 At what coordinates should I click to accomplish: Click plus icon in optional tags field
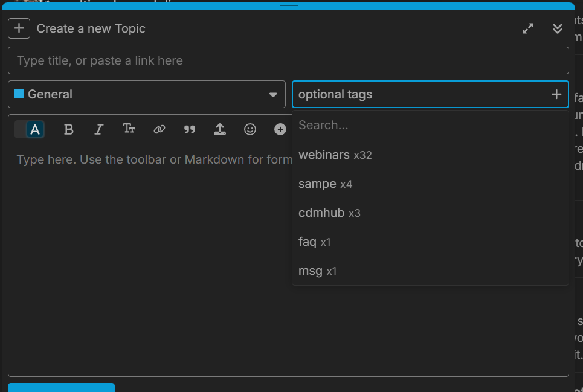(x=556, y=94)
